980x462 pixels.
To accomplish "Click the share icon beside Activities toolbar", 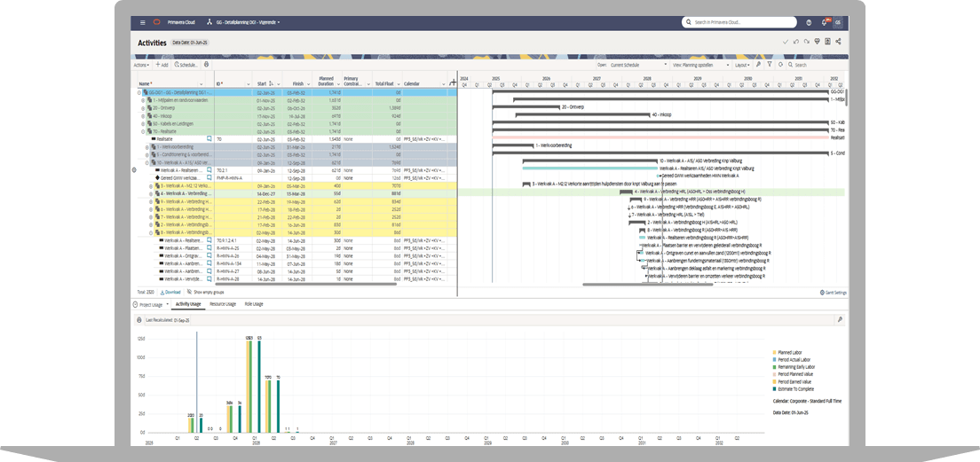I will [838, 42].
